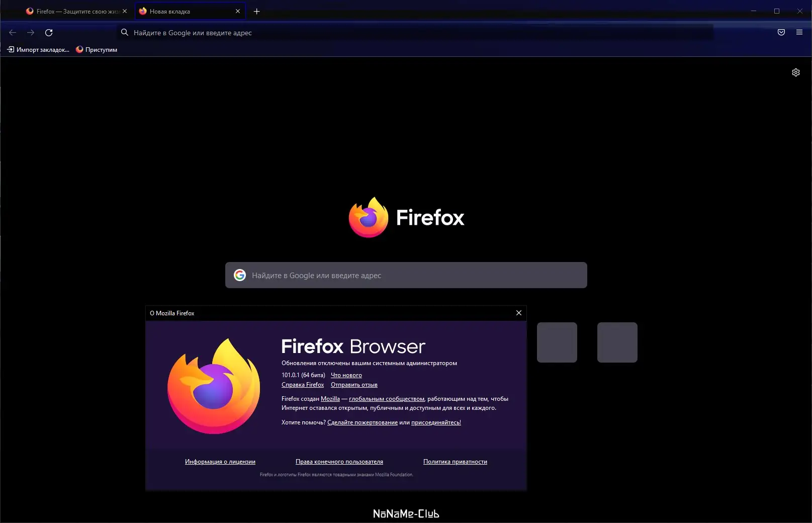The height and width of the screenshot is (523, 812).
Task: Close the 'Новая вкладка' tab
Action: point(238,11)
